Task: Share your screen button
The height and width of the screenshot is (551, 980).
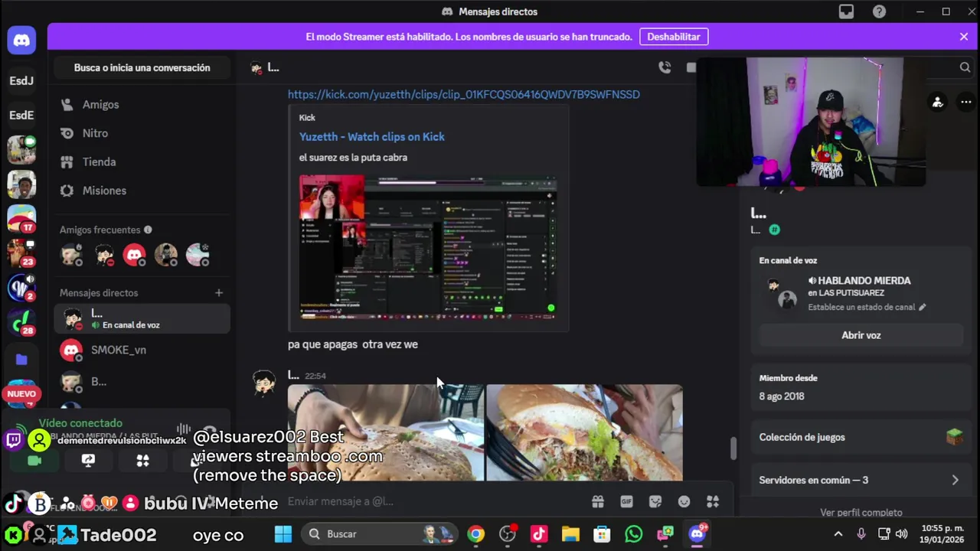Action: point(88,460)
